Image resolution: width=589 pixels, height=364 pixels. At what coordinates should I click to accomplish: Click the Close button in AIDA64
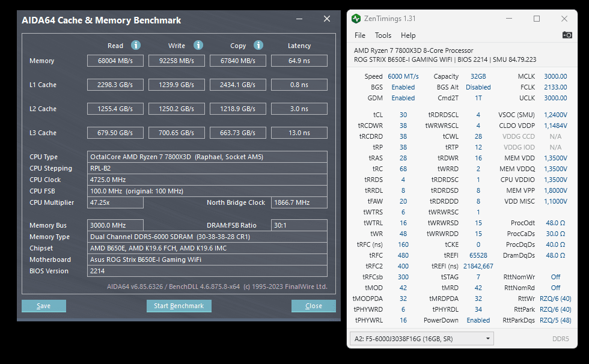click(x=314, y=306)
